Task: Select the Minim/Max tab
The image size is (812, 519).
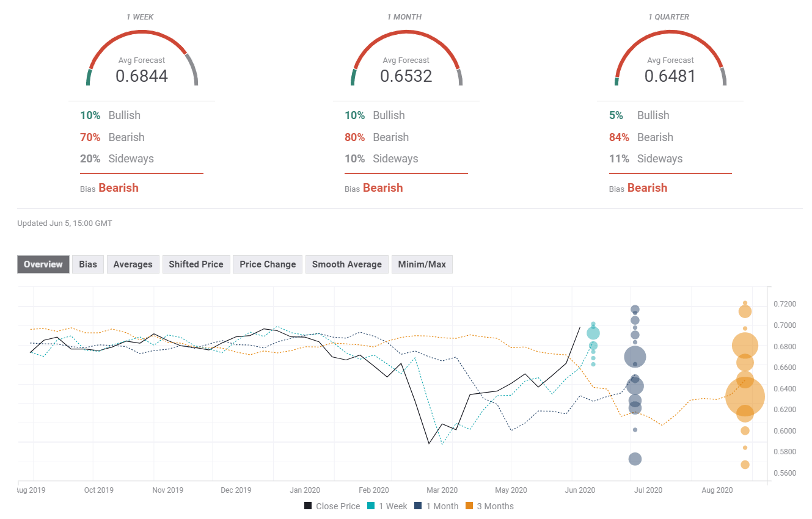Action: 422,264
